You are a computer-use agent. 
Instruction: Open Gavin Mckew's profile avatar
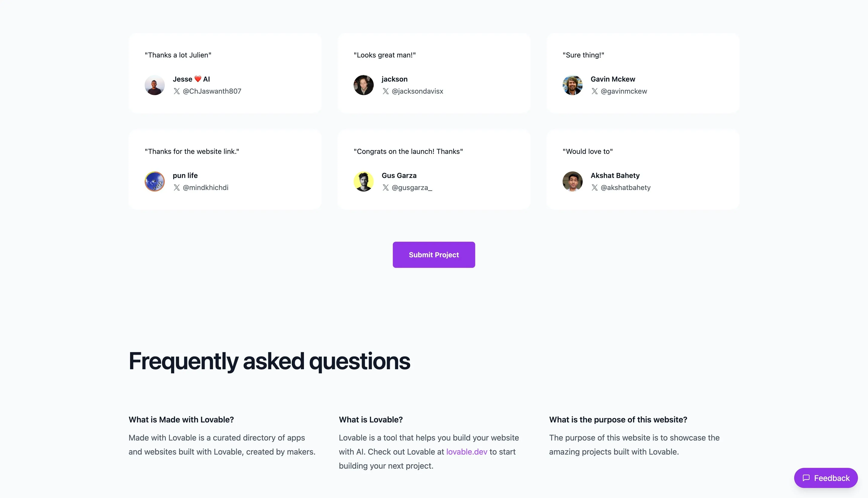(572, 85)
